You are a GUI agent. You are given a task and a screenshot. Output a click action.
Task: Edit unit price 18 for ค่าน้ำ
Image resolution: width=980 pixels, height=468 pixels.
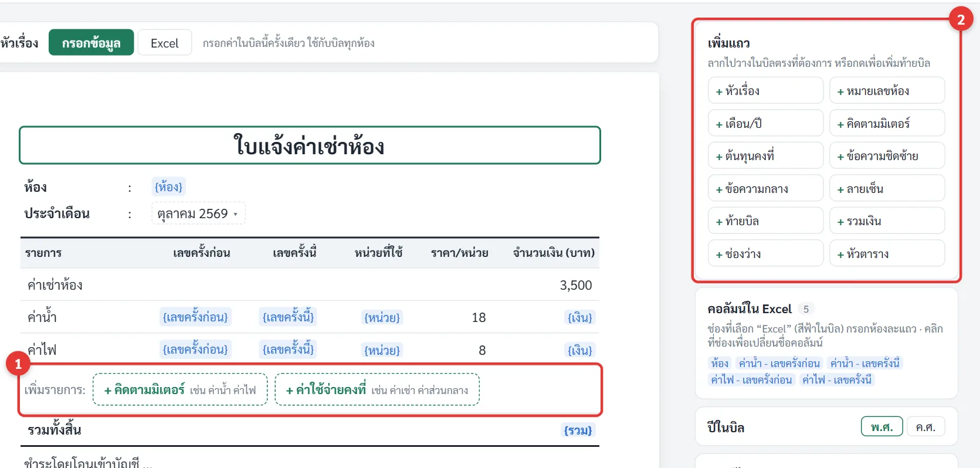pos(479,317)
